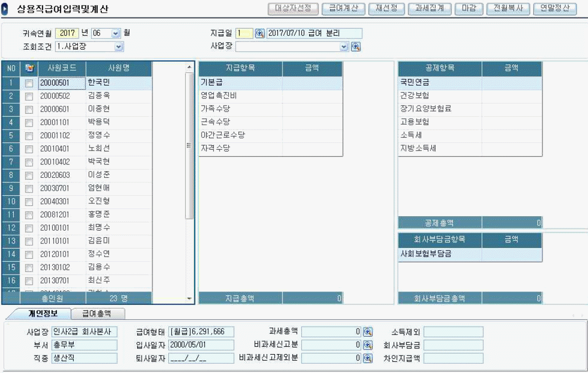
Task: Click the select-all icon in employee grid header
Action: pos(29,69)
